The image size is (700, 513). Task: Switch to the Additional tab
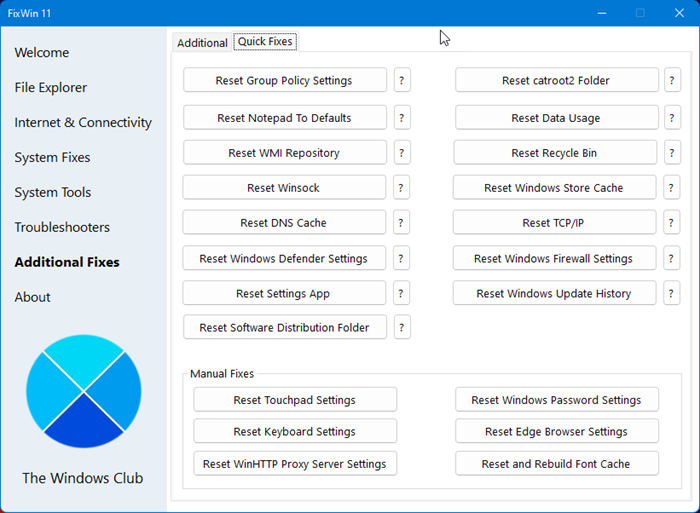click(202, 43)
